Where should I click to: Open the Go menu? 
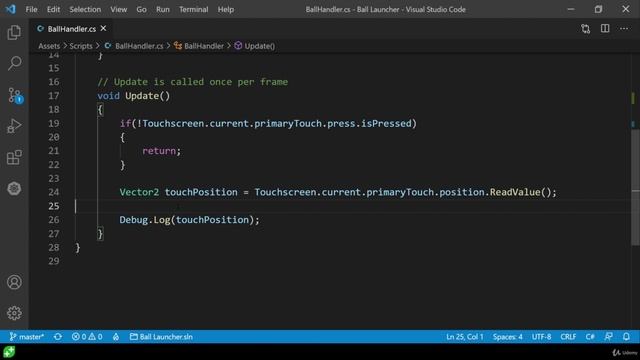click(x=141, y=9)
